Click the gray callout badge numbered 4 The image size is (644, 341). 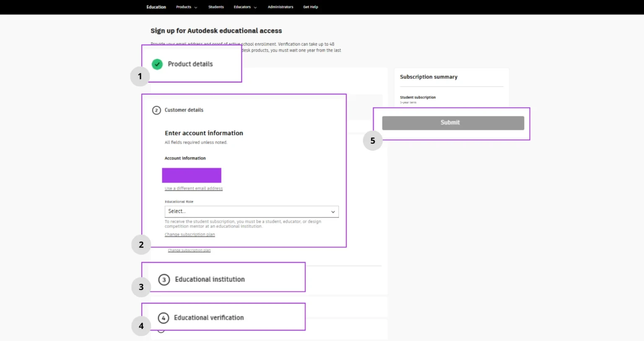[x=141, y=326]
